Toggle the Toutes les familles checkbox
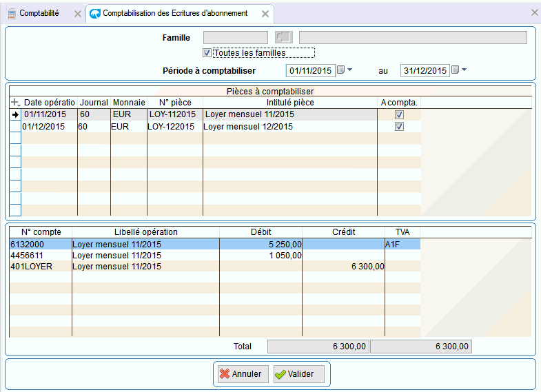541x392 pixels. coord(207,53)
